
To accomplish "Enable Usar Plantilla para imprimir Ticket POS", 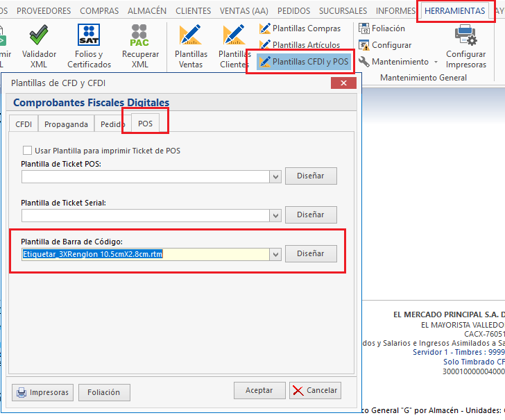I will tap(28, 150).
